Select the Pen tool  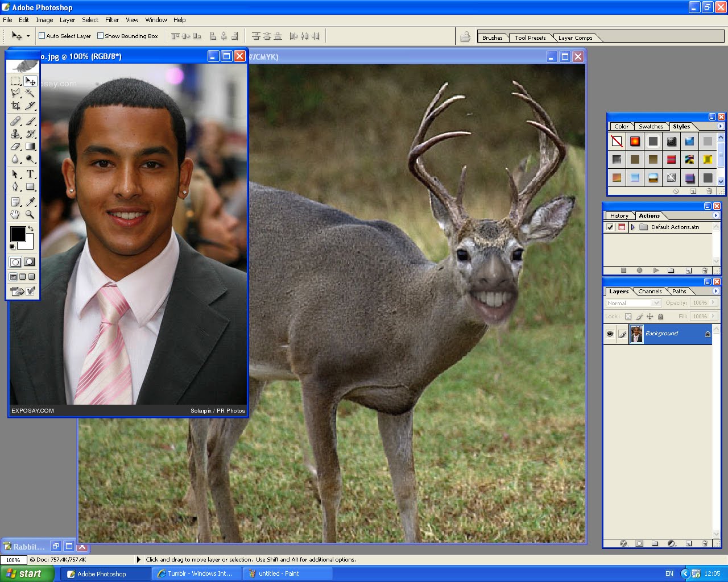point(15,186)
